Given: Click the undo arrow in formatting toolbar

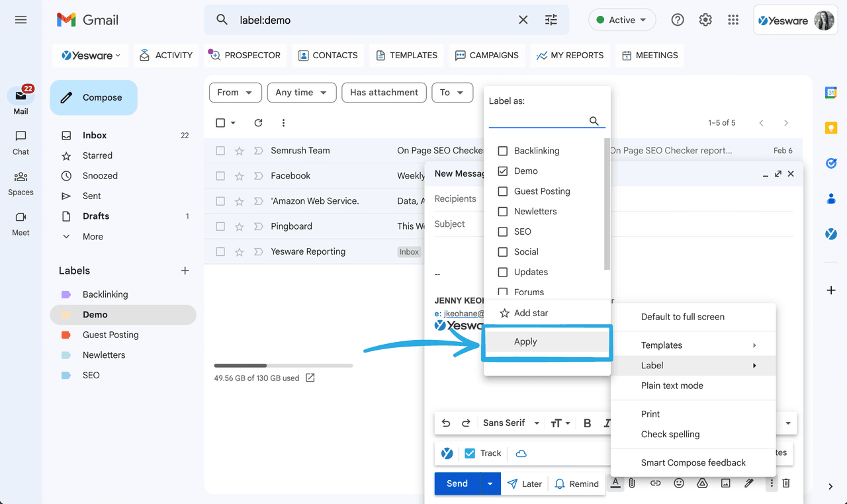Looking at the screenshot, I should 446,423.
